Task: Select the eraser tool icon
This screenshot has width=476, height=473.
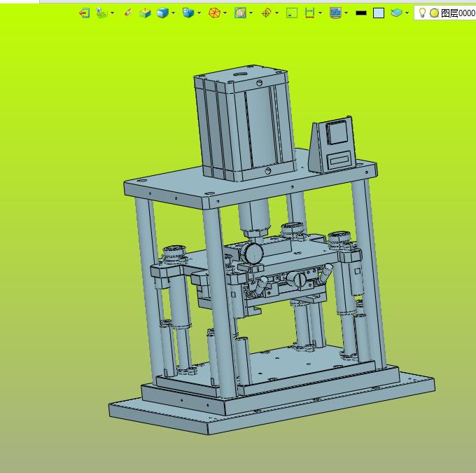Action: [x=128, y=13]
